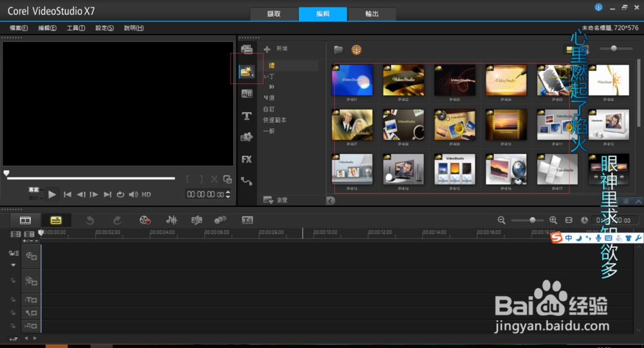This screenshot has width=644, height=348.
Task: Open the Transitions (AB) library
Action: (247, 93)
